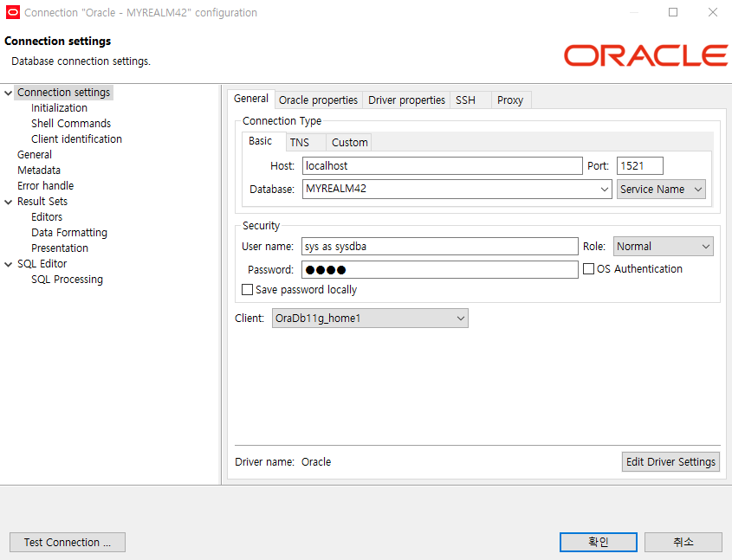Select Shell Commands in the tree

pos(71,124)
